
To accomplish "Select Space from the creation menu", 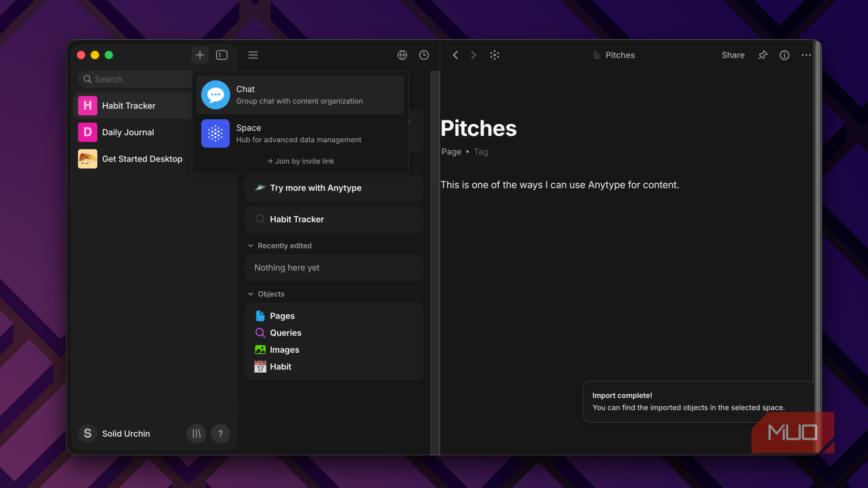I will (300, 133).
